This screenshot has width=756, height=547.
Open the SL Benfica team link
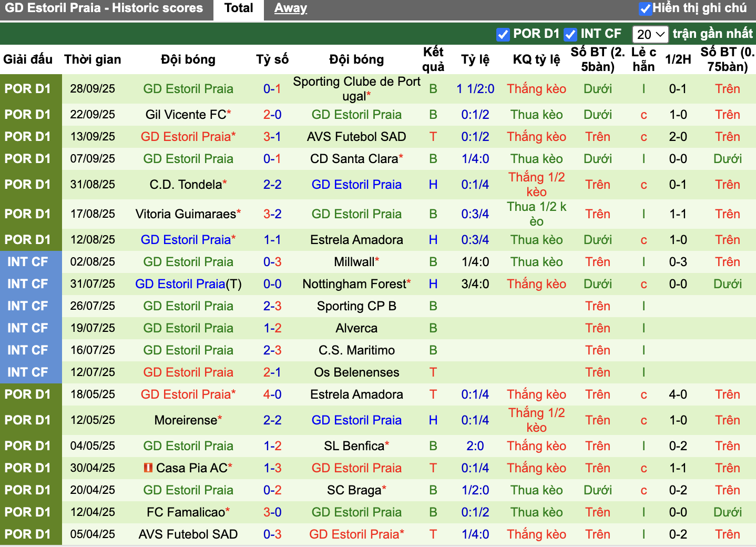tap(354, 446)
